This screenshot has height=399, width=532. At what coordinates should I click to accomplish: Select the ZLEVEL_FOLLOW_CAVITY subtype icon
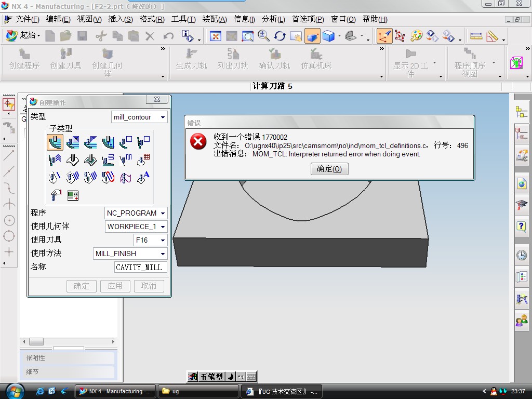pyautogui.click(x=73, y=142)
